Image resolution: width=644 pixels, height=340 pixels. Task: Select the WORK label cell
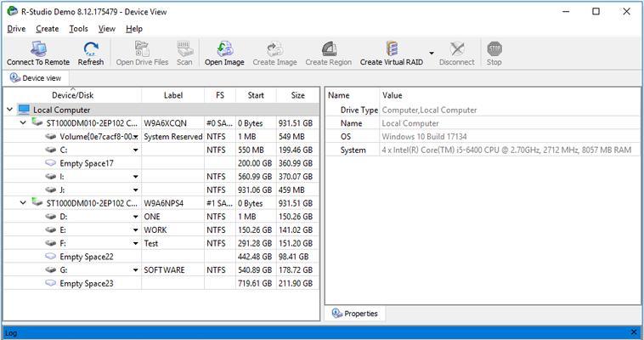click(x=173, y=229)
